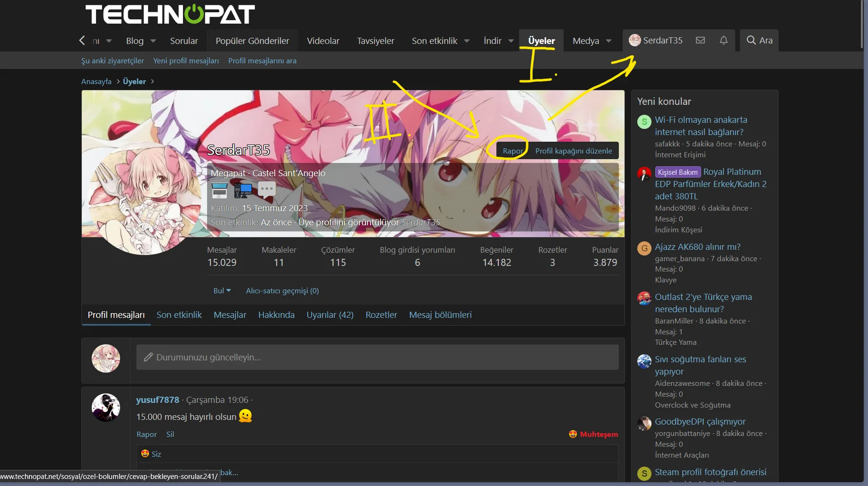Click Profil kapağını düzenle

point(573,151)
